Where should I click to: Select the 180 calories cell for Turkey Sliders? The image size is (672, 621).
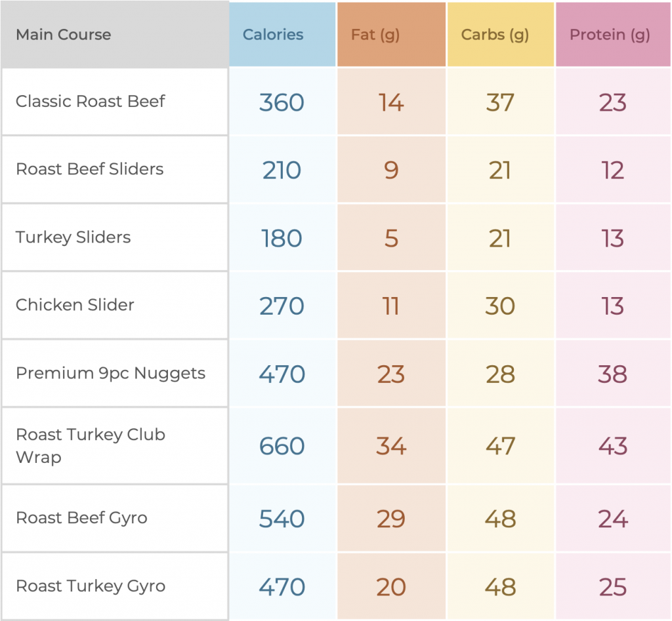pos(282,237)
